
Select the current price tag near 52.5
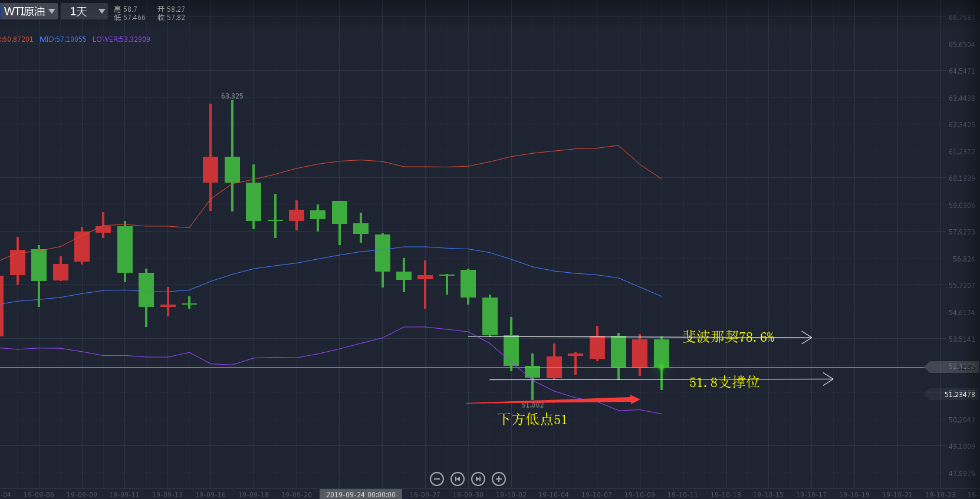(952, 367)
